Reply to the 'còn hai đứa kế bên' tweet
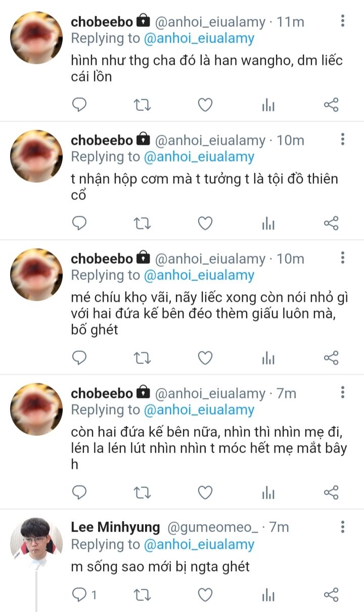Screen dimensions: 364x612 79,493
